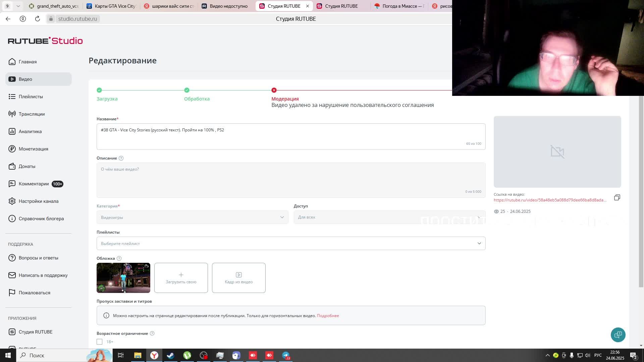
Task: Open the Выберите плейлист dropdown
Action: [x=291, y=243]
